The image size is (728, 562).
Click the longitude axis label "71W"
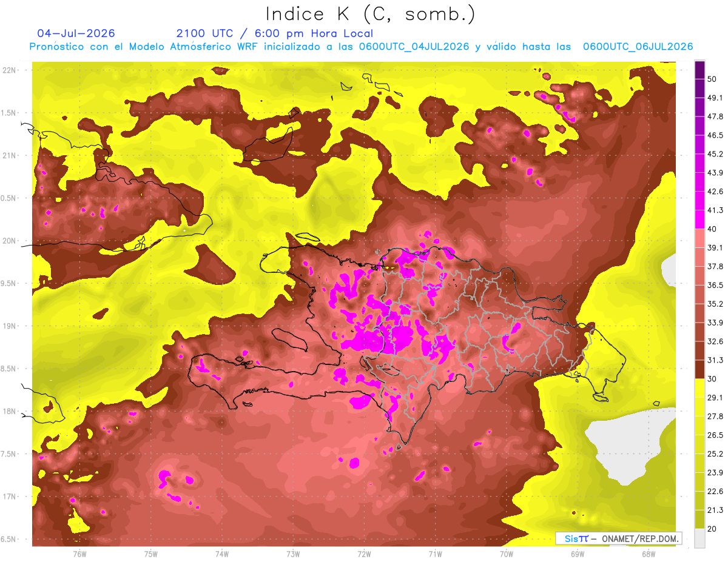[x=435, y=554]
